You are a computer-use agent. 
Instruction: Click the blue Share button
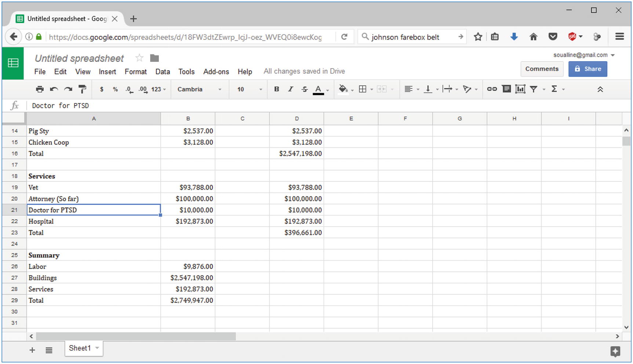click(x=587, y=69)
